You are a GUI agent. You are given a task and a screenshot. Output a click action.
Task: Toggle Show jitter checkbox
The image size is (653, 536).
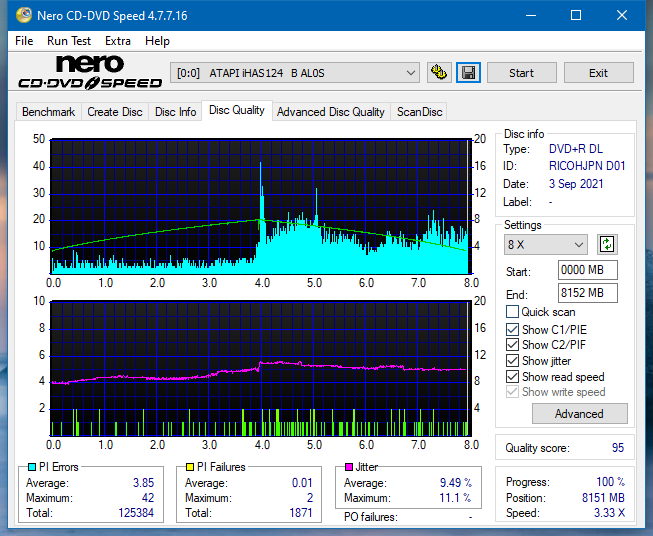pos(512,360)
